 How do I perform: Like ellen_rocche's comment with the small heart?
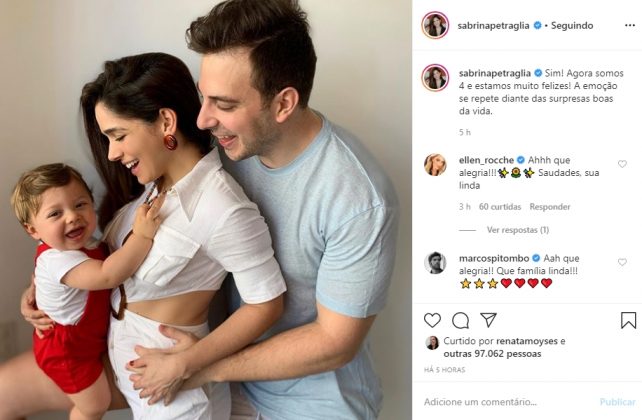(622, 164)
